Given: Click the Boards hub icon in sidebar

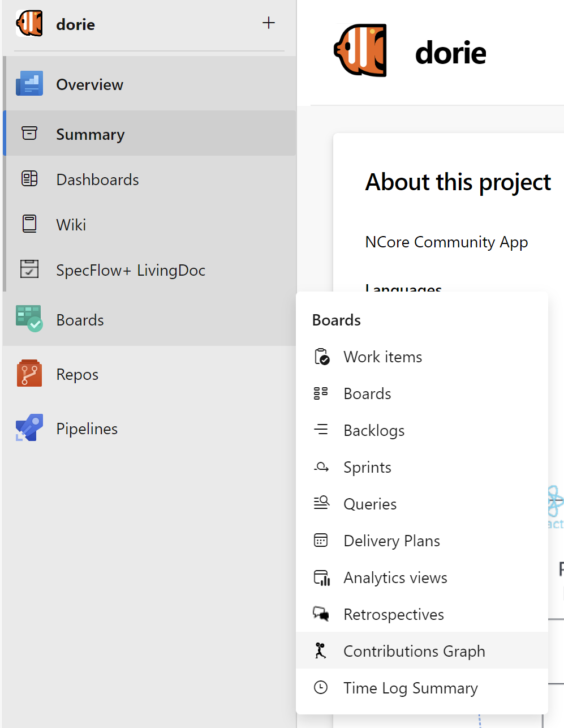Looking at the screenshot, I should click(29, 319).
